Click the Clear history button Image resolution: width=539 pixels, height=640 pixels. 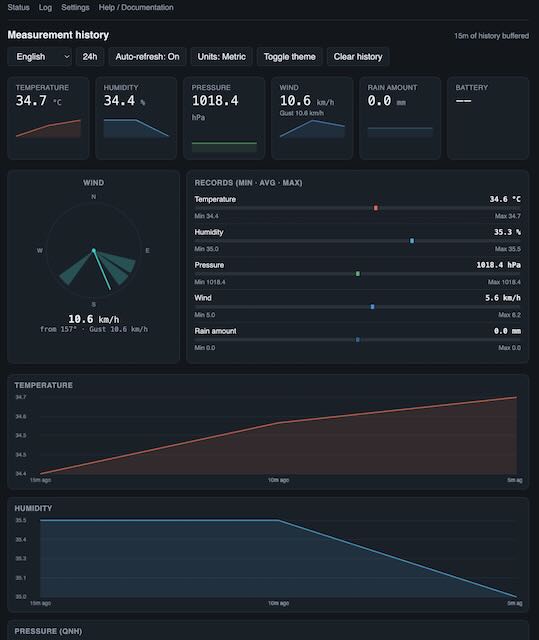358,57
